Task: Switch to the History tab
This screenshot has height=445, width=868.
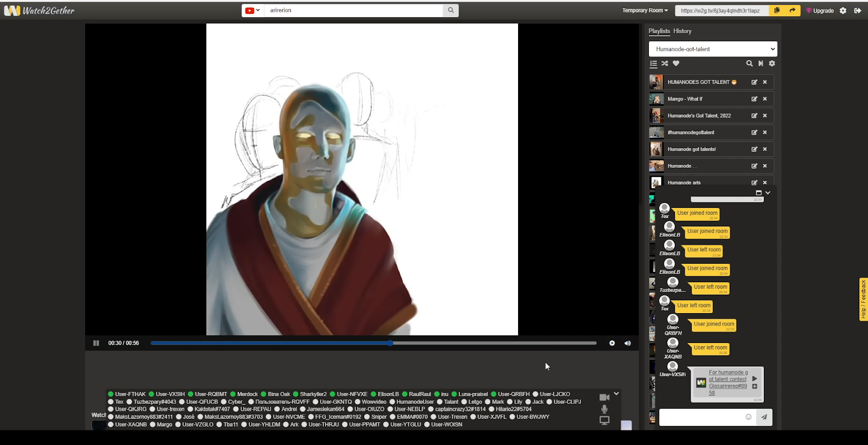Action: point(682,31)
